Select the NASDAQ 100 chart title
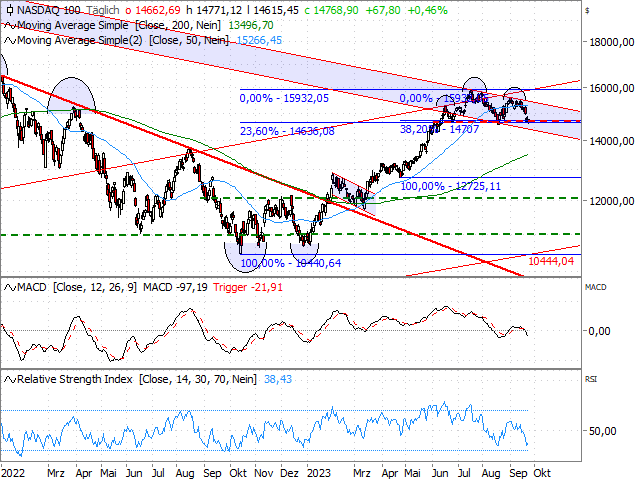This screenshot has width=640, height=480. click(49, 10)
